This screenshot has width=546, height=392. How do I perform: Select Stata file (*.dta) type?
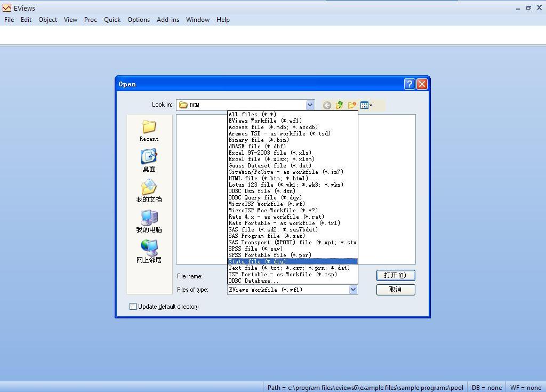point(293,262)
